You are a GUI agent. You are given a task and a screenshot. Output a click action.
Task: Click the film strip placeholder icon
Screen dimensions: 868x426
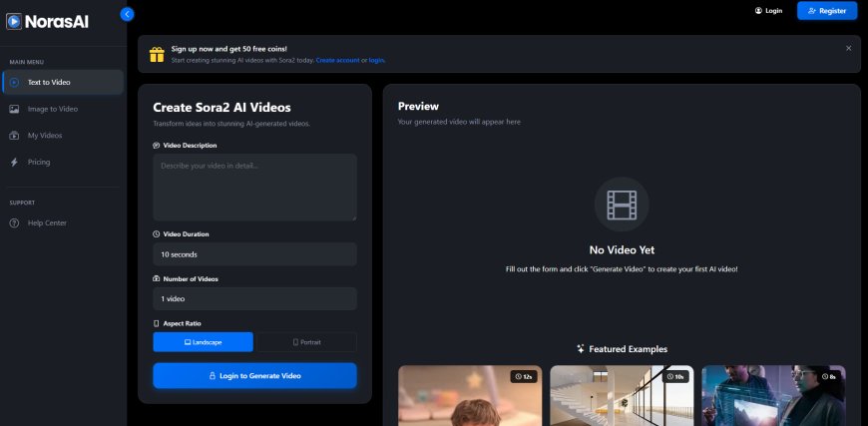pos(622,205)
